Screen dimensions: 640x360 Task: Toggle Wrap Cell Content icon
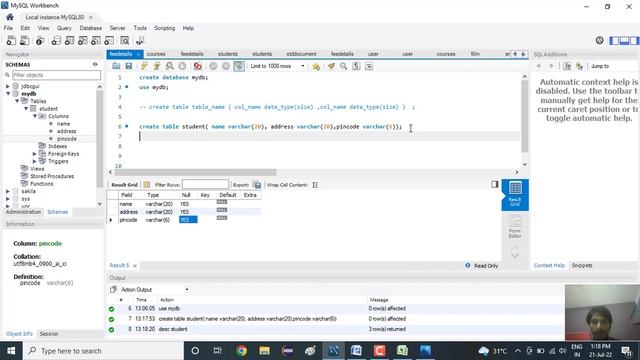point(315,185)
